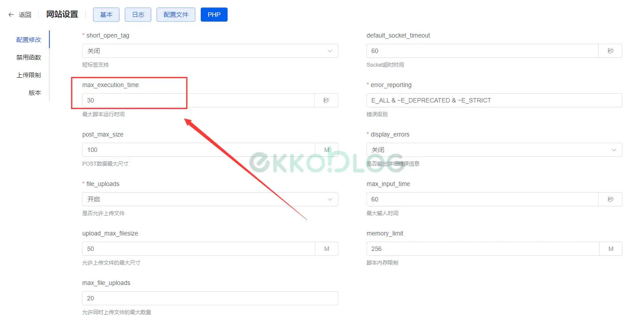Click the 是否允许上传文件 hint text
644x315 pixels.
[x=103, y=213]
